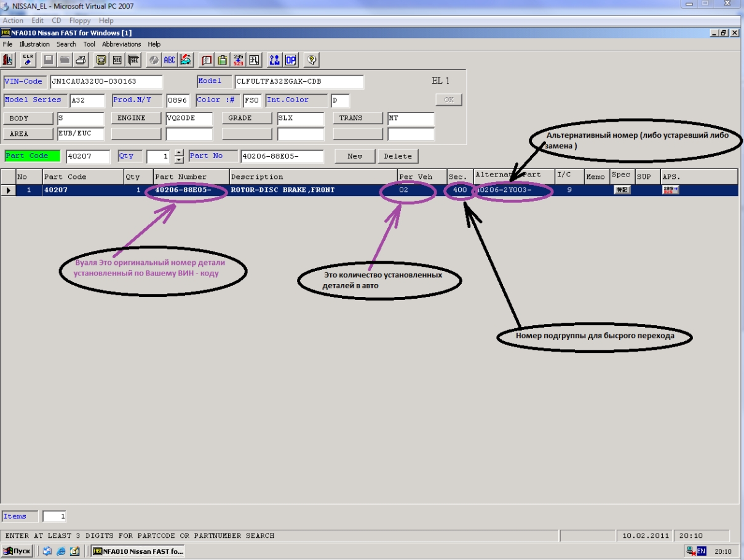Image resolution: width=744 pixels, height=560 pixels.
Task: Select row 1 using the row arrow marker
Action: [x=9, y=191]
